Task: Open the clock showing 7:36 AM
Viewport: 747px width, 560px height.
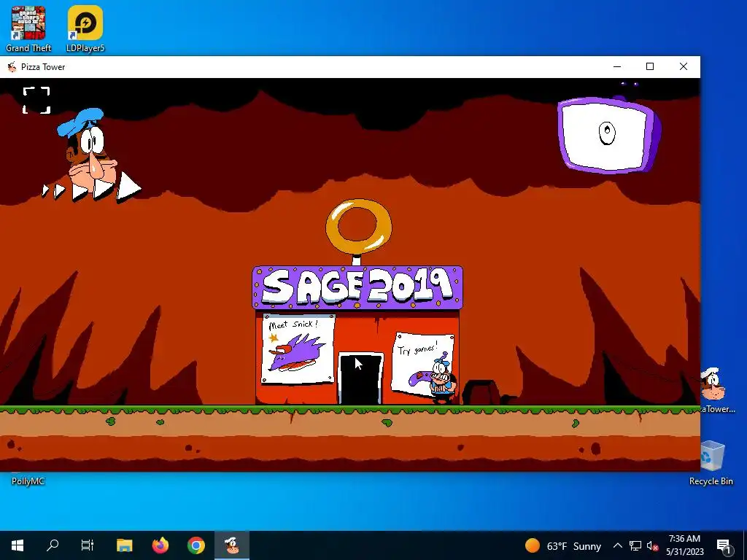Action: point(684,545)
